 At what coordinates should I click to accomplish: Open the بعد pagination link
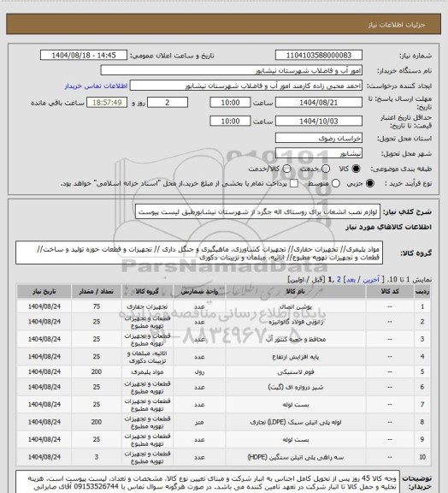pyautogui.click(x=350, y=280)
